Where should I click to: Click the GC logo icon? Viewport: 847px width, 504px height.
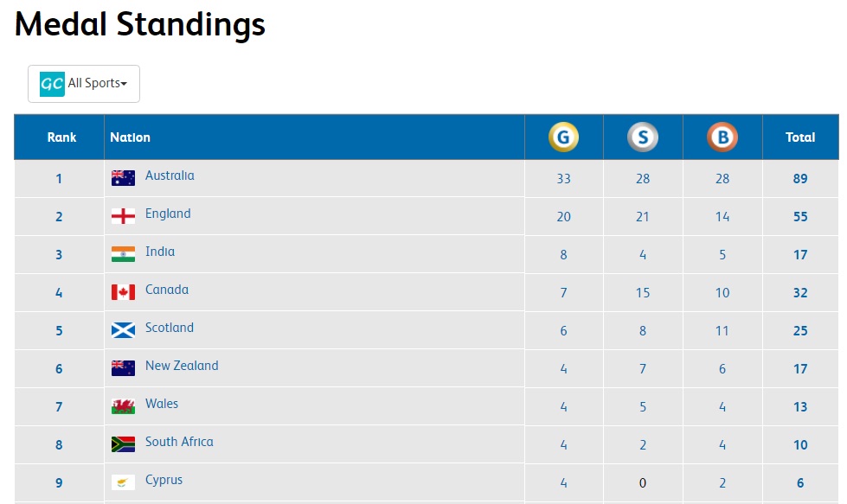52,84
